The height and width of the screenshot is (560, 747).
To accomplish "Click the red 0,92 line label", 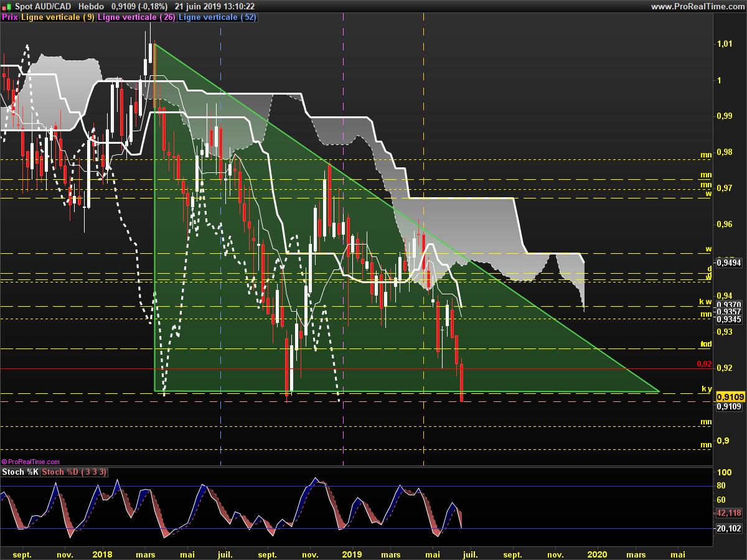I will point(704,364).
